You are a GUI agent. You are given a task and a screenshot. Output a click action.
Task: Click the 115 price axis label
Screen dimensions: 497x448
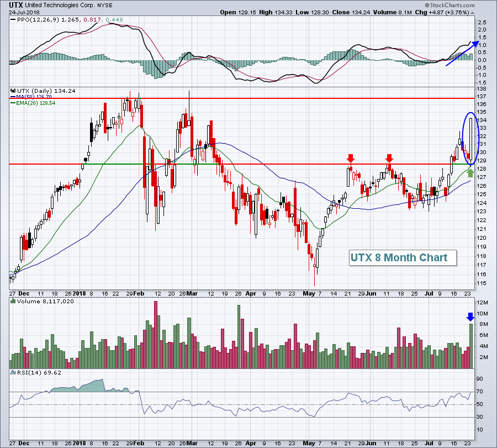tap(482, 283)
